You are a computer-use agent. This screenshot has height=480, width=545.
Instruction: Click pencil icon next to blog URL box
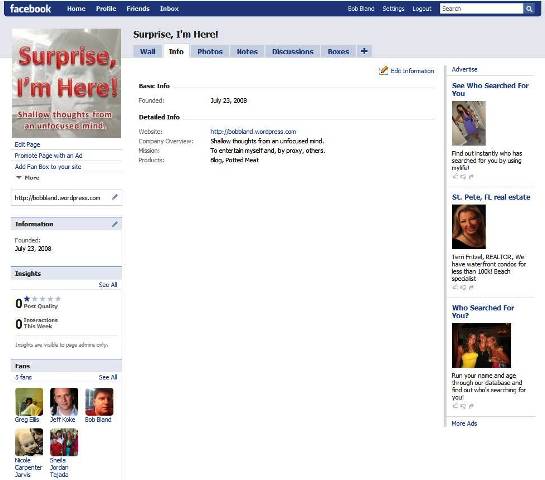(115, 197)
